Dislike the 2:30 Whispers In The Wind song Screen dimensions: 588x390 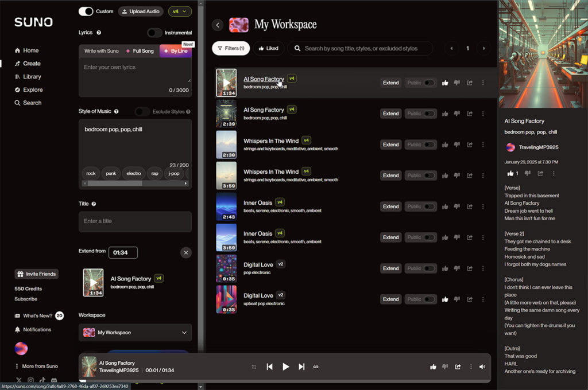point(457,145)
